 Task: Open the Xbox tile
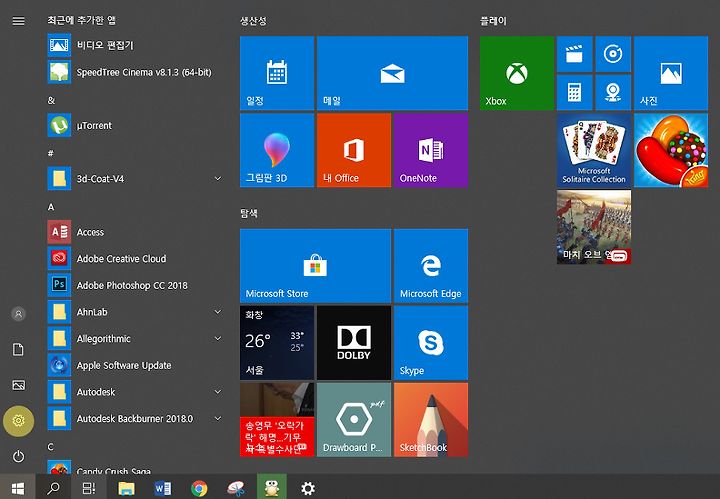(517, 73)
